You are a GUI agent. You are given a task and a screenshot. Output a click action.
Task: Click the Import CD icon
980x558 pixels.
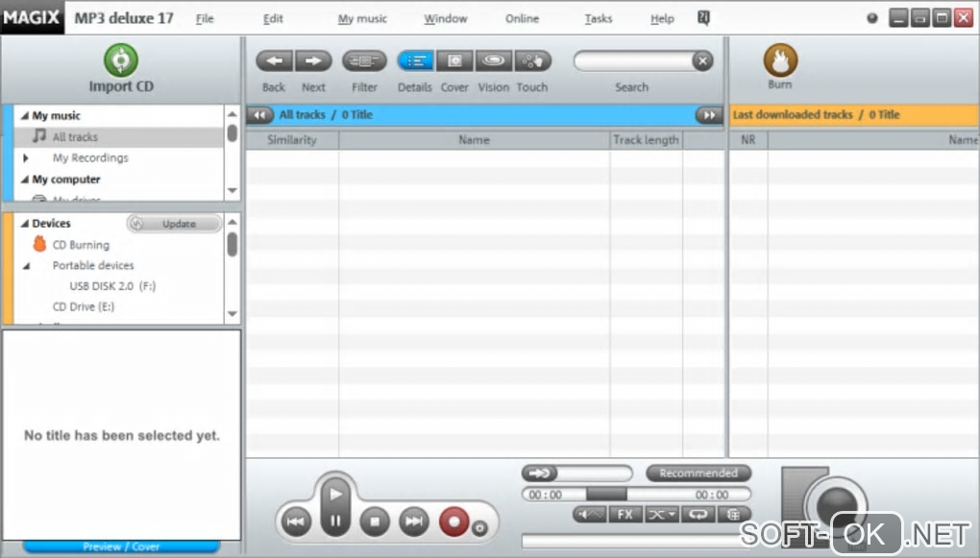[121, 60]
